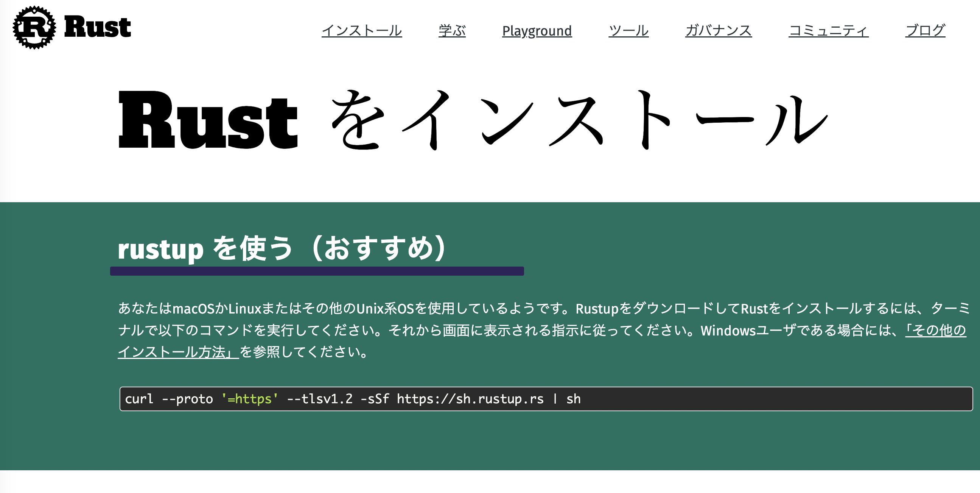Click the 'rustup を使う（おすすめ）' section heading
The width and height of the screenshot is (980, 493).
tap(282, 248)
